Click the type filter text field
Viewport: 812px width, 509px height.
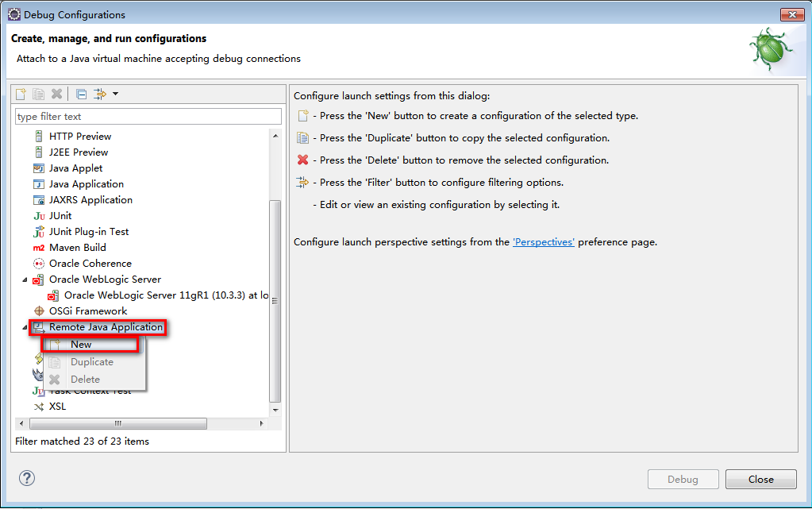click(148, 116)
